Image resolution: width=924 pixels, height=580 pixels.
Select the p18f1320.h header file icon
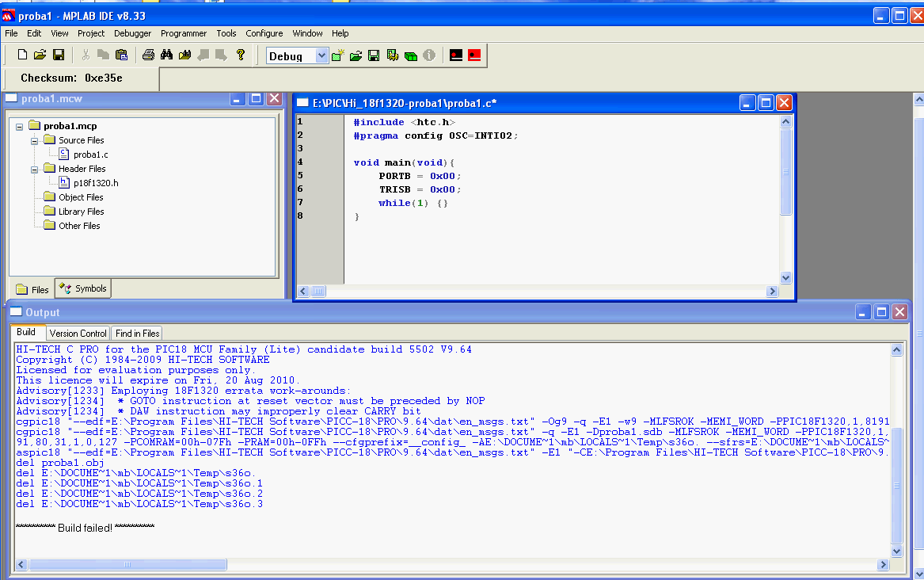64,182
